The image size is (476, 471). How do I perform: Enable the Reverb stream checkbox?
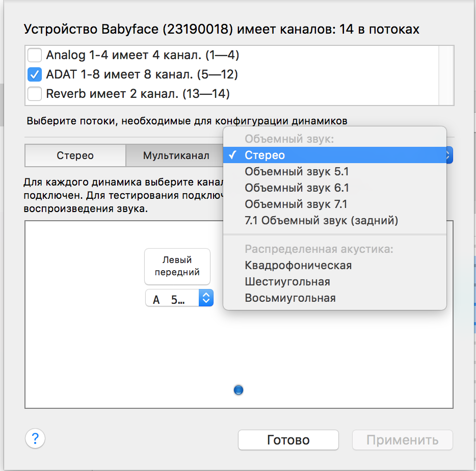(x=35, y=94)
